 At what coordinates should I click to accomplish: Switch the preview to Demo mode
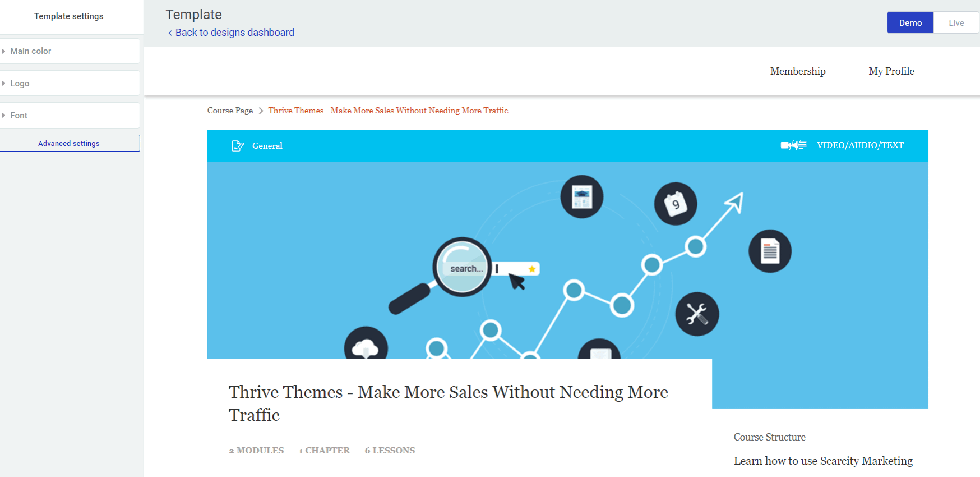point(910,23)
